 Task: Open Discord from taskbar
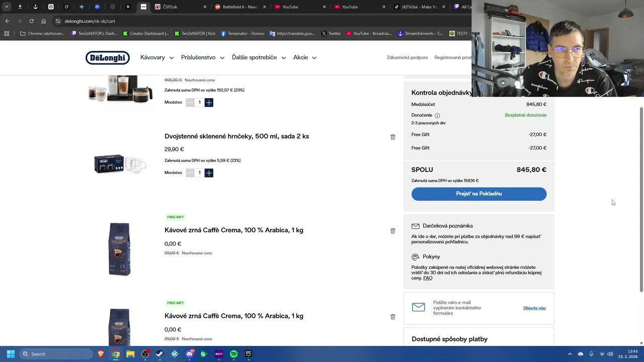click(190, 354)
